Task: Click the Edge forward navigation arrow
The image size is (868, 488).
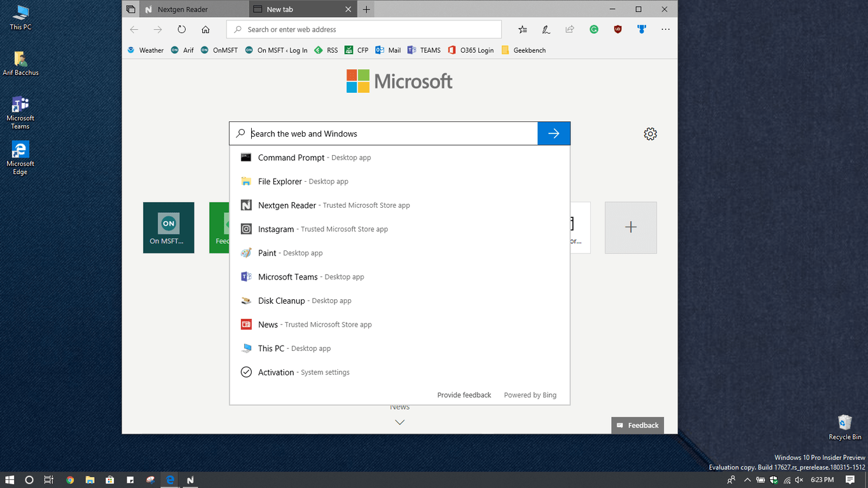Action: pyautogui.click(x=158, y=29)
